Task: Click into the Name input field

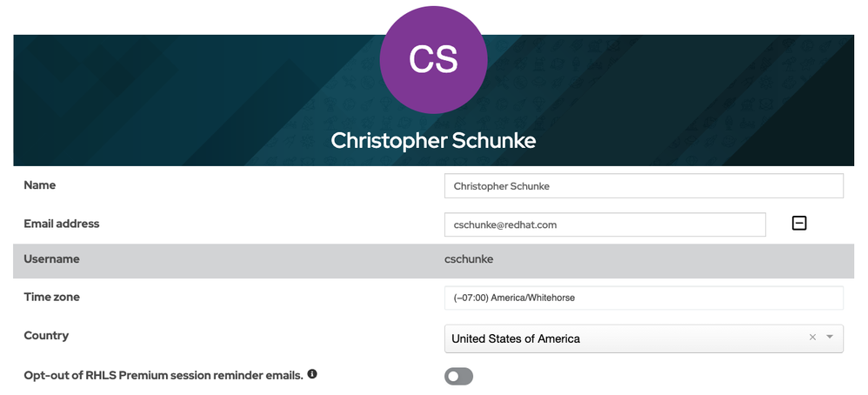Action: 644,186
